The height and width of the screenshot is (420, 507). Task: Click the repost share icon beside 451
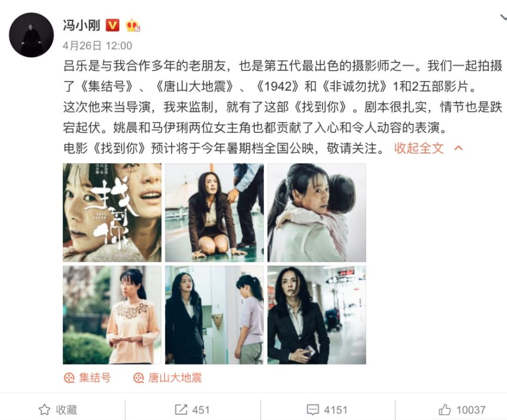[181, 409]
